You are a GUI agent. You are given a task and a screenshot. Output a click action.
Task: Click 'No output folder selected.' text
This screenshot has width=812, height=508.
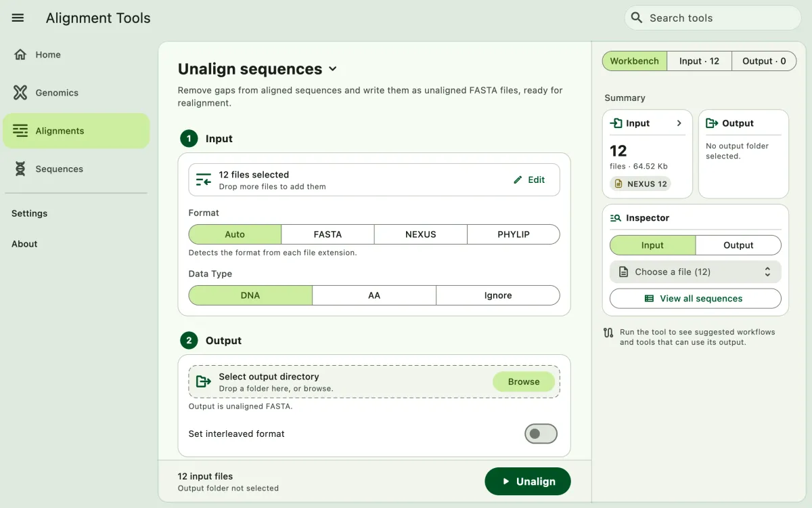[738, 151]
